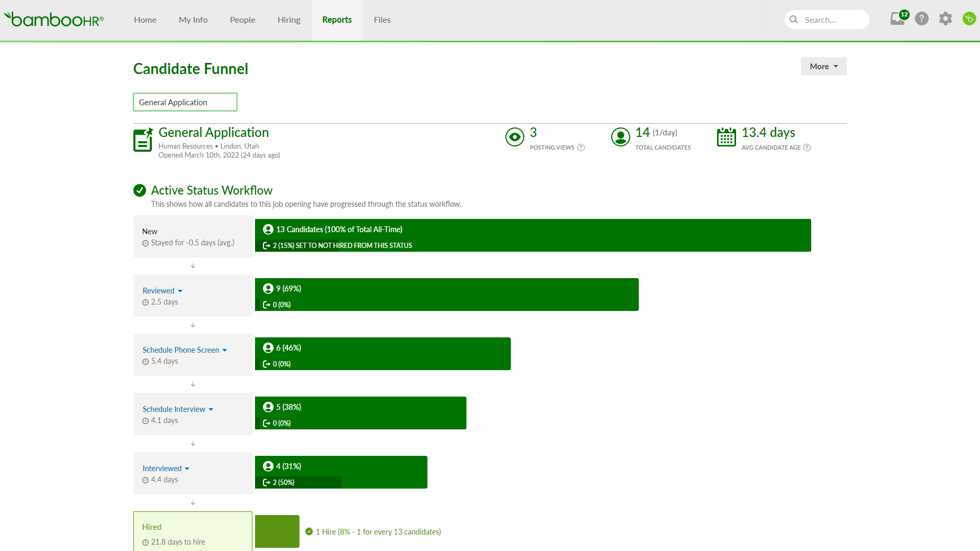
Task: Click the General Application job selector field
Action: [x=185, y=102]
